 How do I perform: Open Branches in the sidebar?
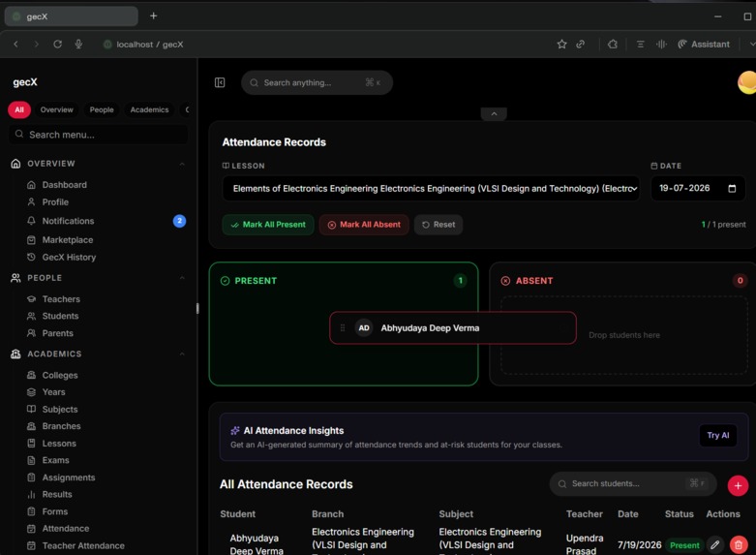coord(61,426)
